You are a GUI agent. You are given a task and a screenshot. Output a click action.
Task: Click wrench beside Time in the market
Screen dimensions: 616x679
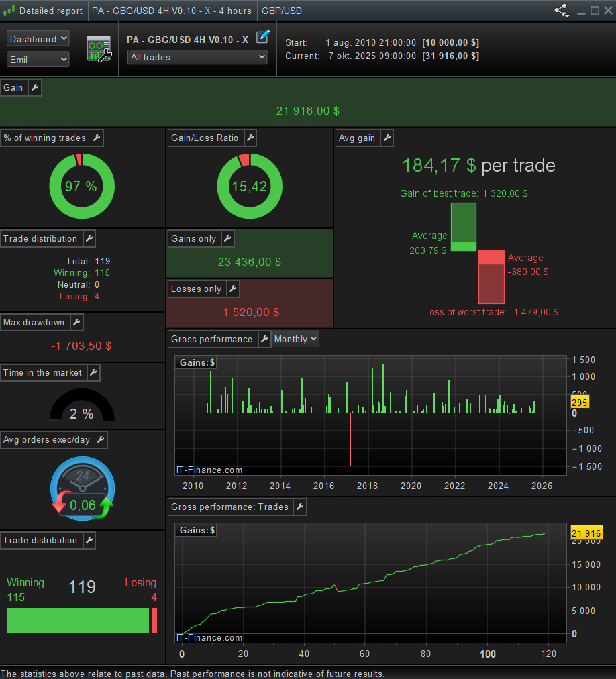click(x=93, y=373)
